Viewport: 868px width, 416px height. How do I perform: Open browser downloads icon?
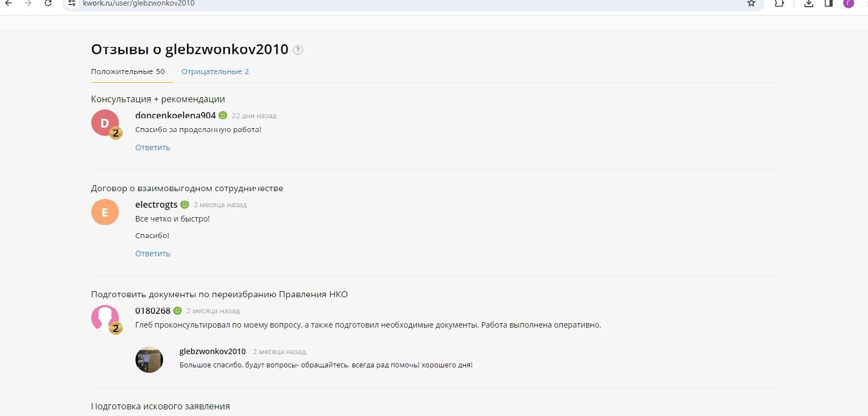[x=808, y=3]
